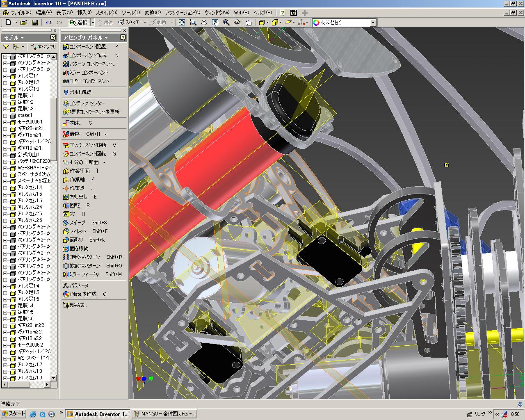The height and width of the screenshot is (420, 525).
Task: Select コンポーネント移動 tool
Action: pos(84,145)
